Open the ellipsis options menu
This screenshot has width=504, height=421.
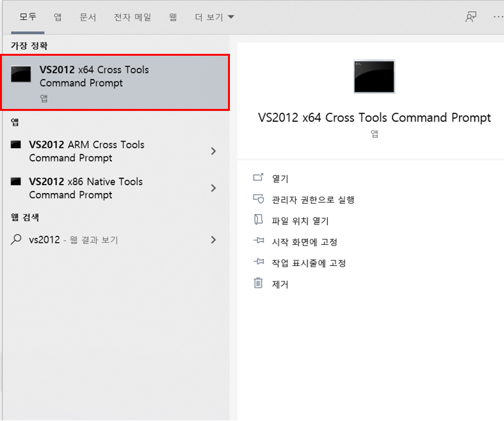click(498, 17)
